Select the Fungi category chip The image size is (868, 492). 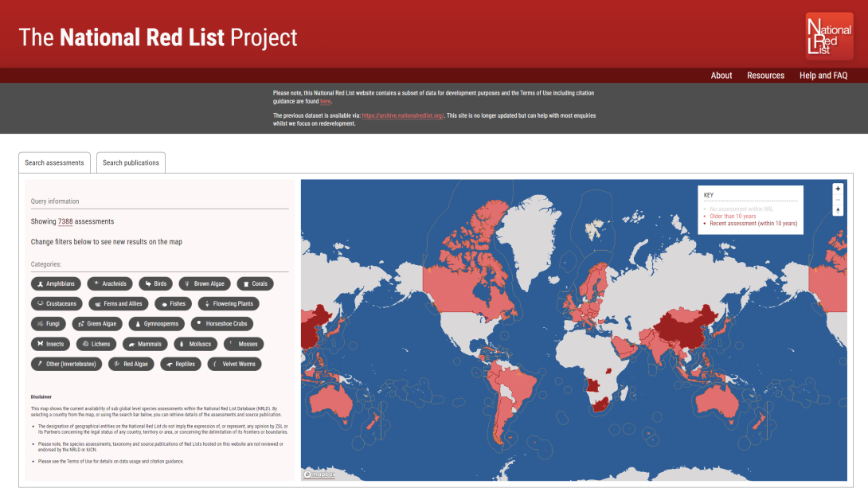(48, 324)
